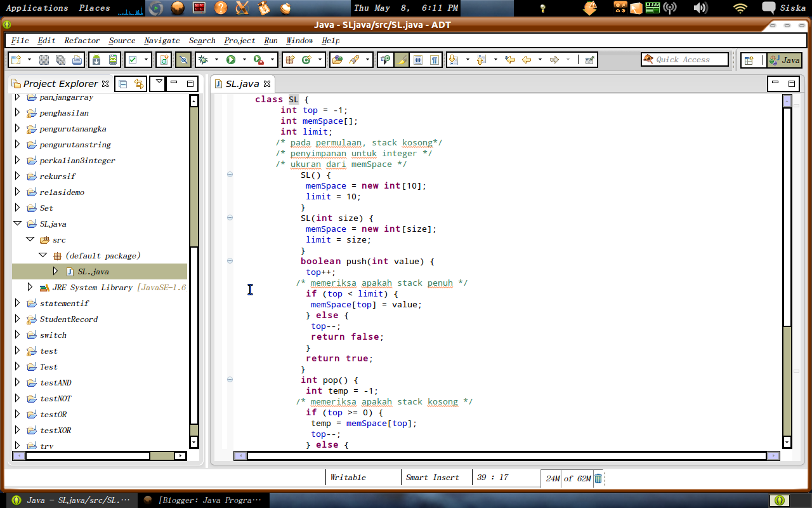
Task: Switch to the Java perspective button
Action: [x=784, y=60]
